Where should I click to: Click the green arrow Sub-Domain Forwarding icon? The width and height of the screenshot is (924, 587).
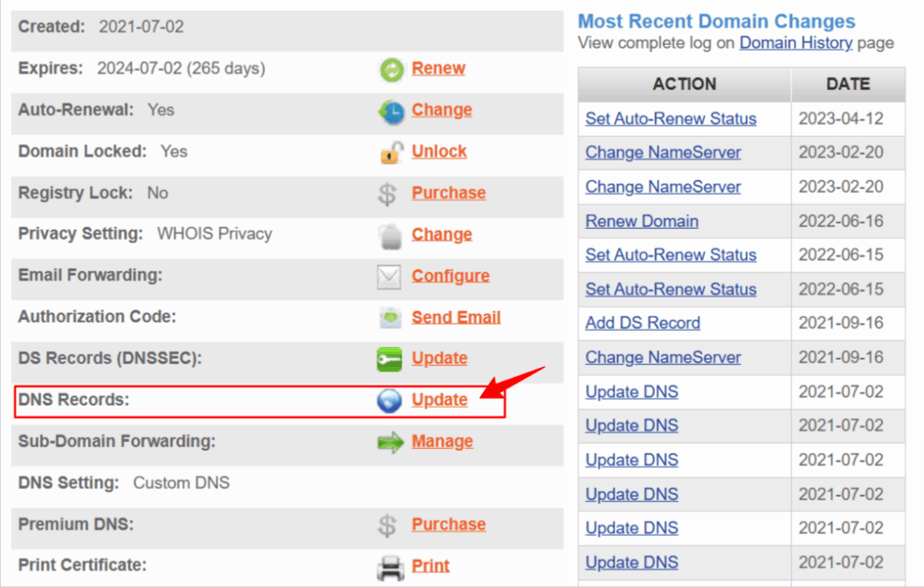pyautogui.click(x=391, y=442)
